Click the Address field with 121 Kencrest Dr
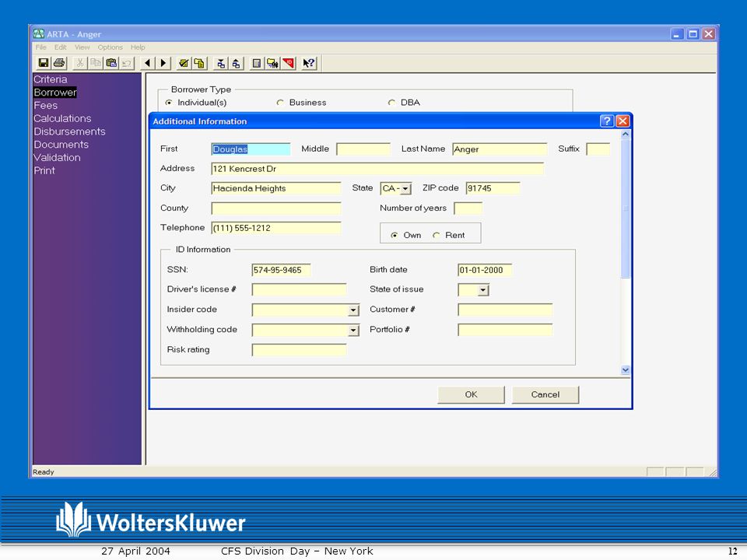The image size is (747, 560). 377,169
